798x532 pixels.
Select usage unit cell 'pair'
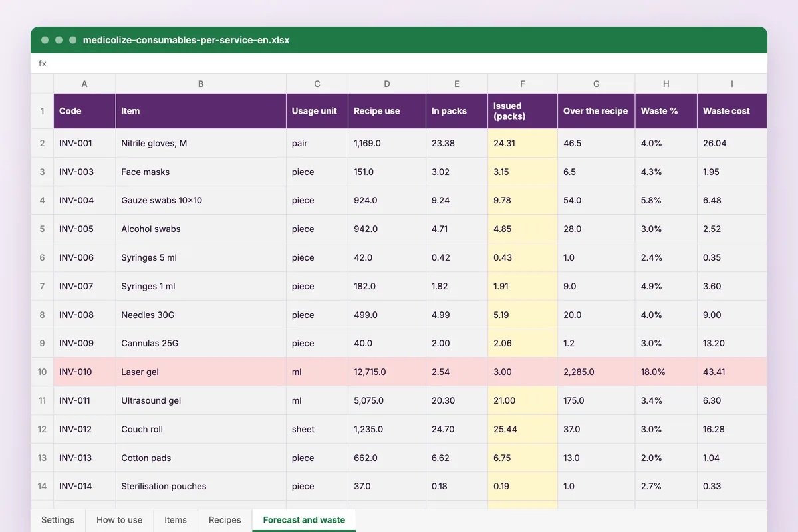317,143
